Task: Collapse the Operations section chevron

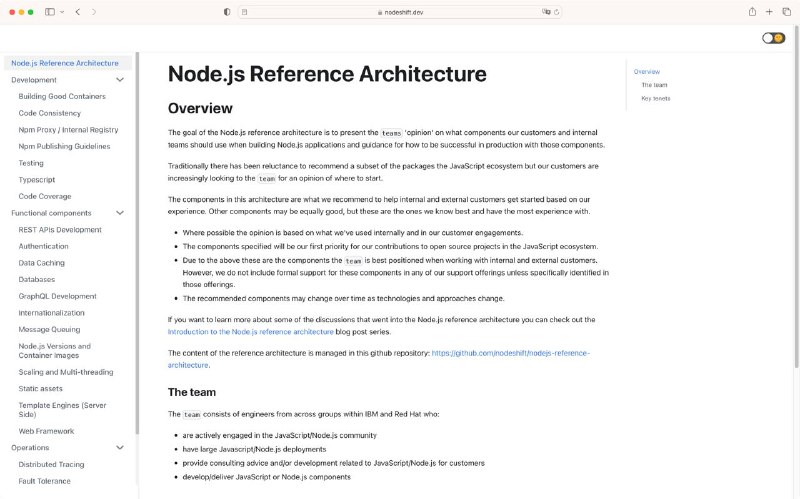Action: pos(120,447)
